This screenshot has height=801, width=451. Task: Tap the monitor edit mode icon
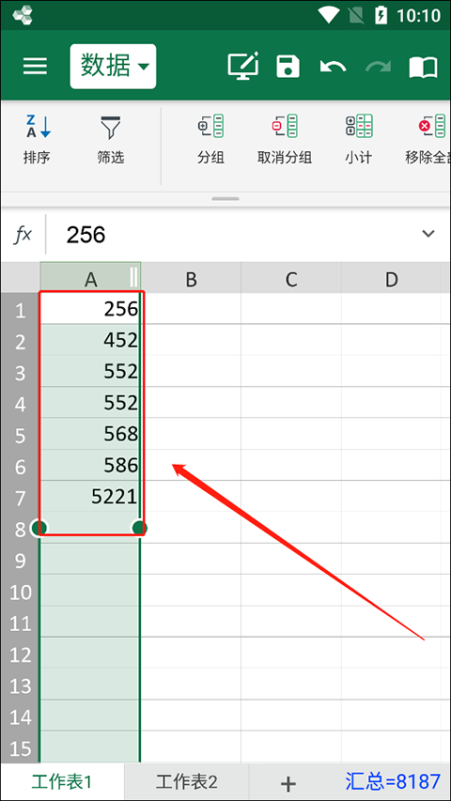coord(243,66)
